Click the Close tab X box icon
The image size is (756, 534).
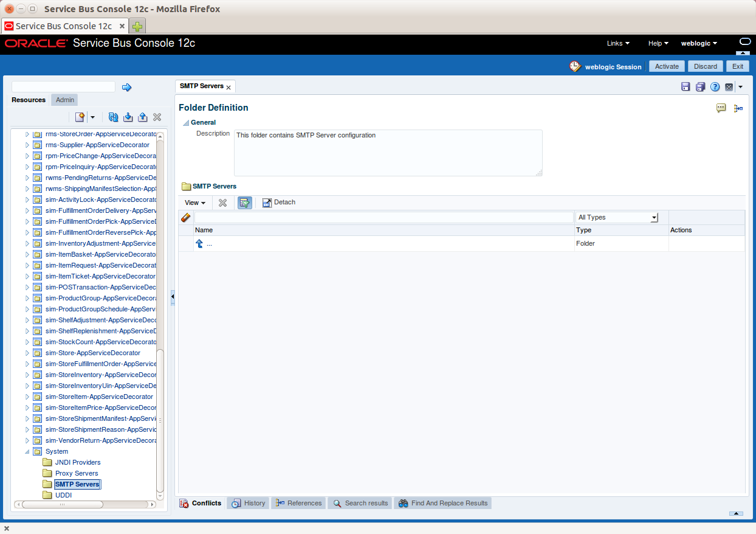pos(729,87)
